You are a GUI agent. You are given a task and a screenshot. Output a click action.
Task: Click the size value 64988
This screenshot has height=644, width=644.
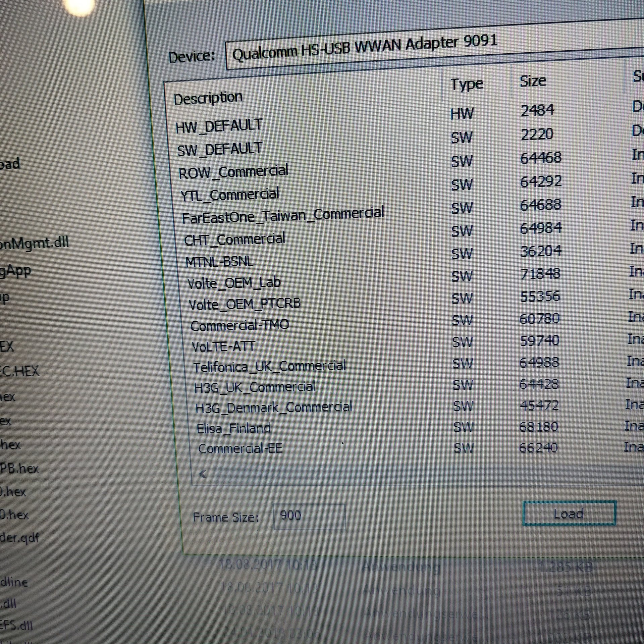[x=539, y=363]
